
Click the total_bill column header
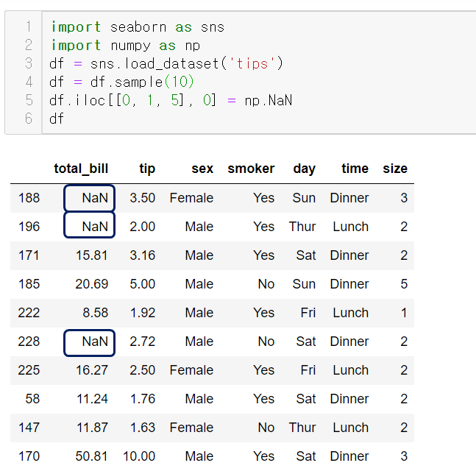(x=81, y=169)
